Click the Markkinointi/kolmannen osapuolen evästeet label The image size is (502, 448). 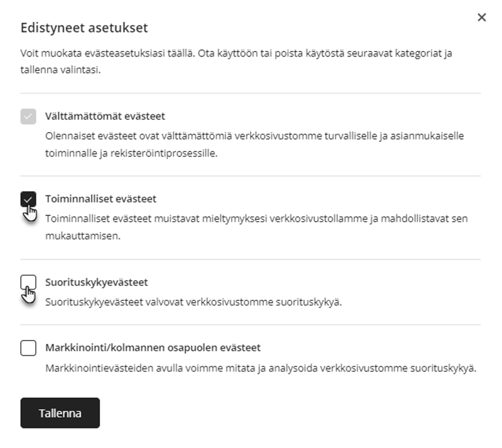153,347
